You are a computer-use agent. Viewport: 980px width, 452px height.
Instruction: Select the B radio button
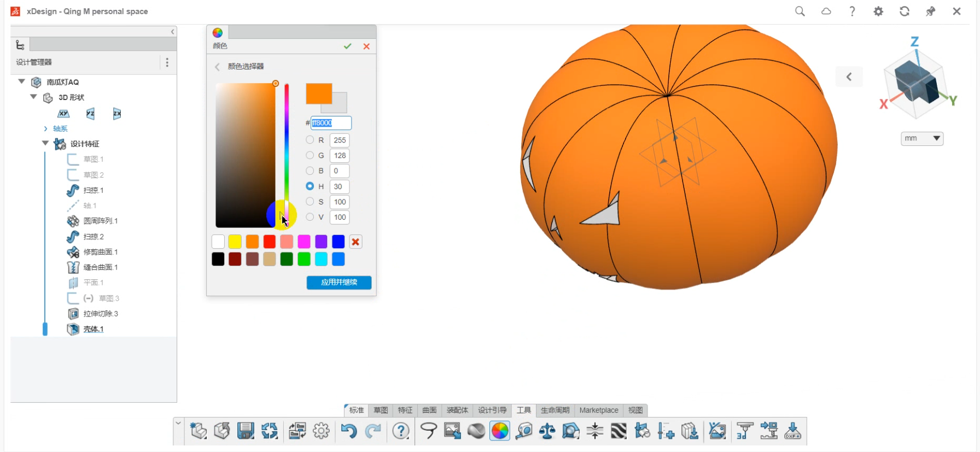(x=310, y=171)
